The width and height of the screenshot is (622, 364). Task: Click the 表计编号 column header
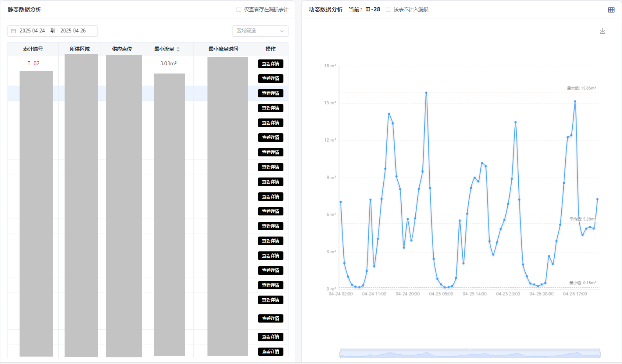(33, 49)
